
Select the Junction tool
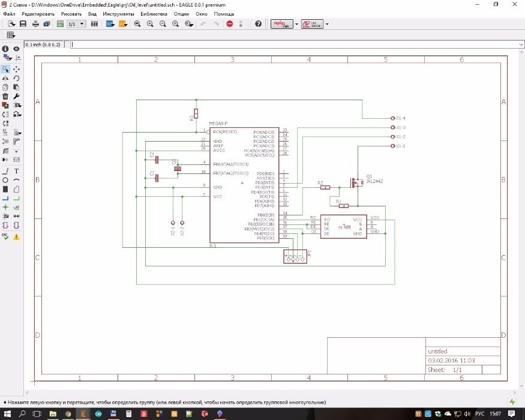pyautogui.click(x=5, y=208)
